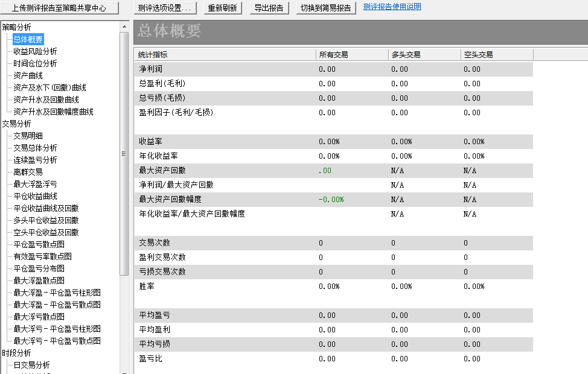The height and width of the screenshot is (374, 588).
Task: Select 连续盈亏分析 in the tree
Action: coord(35,160)
